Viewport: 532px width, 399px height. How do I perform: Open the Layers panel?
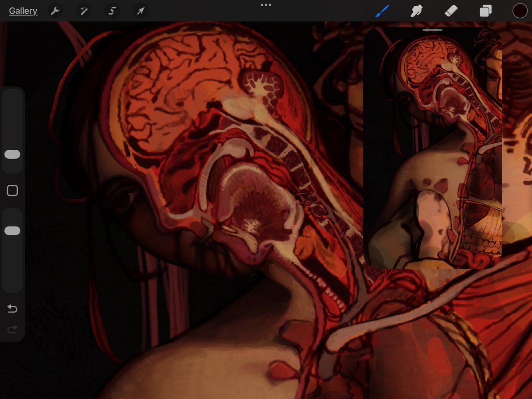pyautogui.click(x=485, y=11)
